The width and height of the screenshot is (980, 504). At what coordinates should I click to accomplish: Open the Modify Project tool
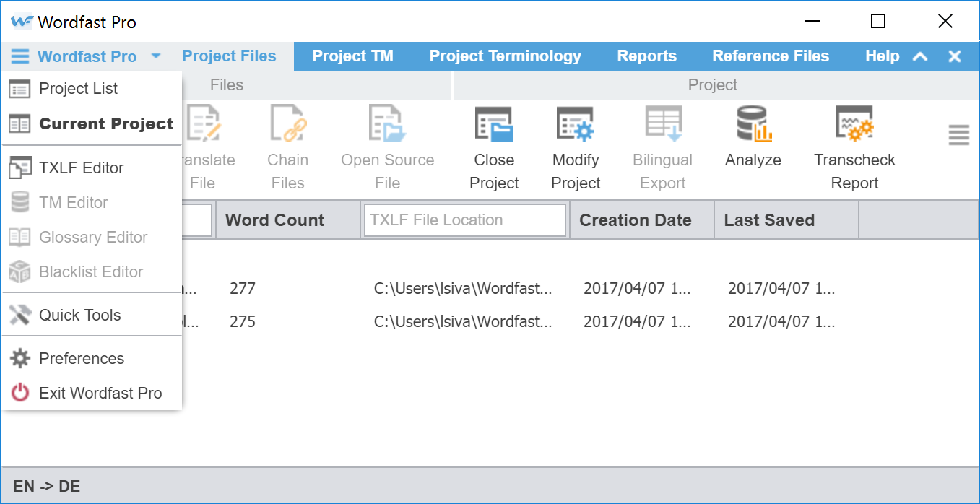tap(575, 125)
